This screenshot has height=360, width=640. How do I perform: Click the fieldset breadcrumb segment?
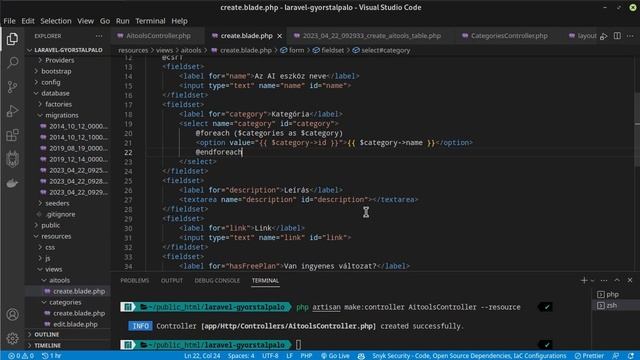click(x=328, y=50)
